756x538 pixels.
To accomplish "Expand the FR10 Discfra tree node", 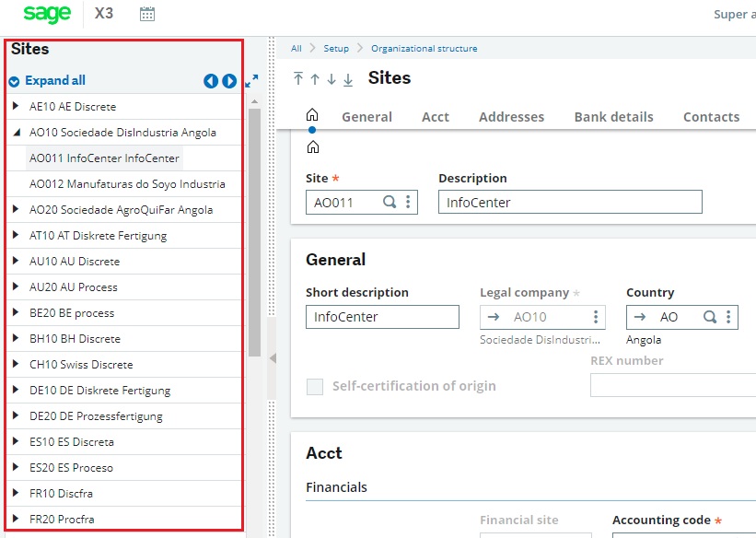I will click(x=16, y=493).
